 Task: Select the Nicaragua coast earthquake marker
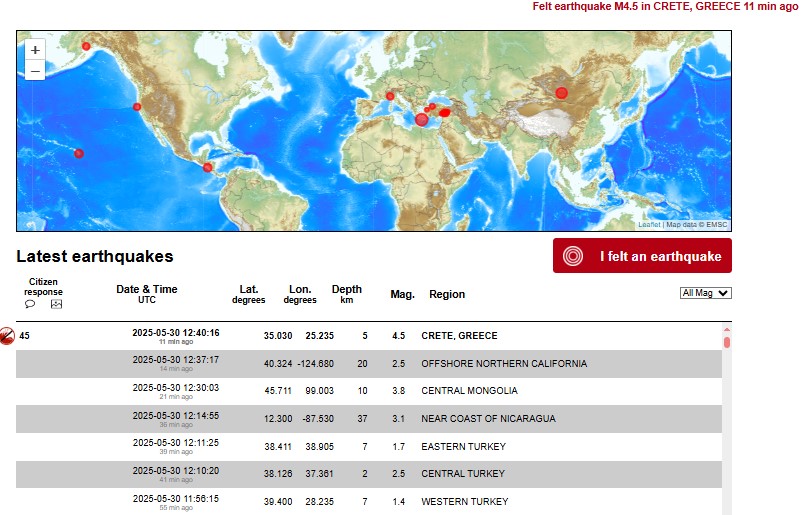[208, 167]
